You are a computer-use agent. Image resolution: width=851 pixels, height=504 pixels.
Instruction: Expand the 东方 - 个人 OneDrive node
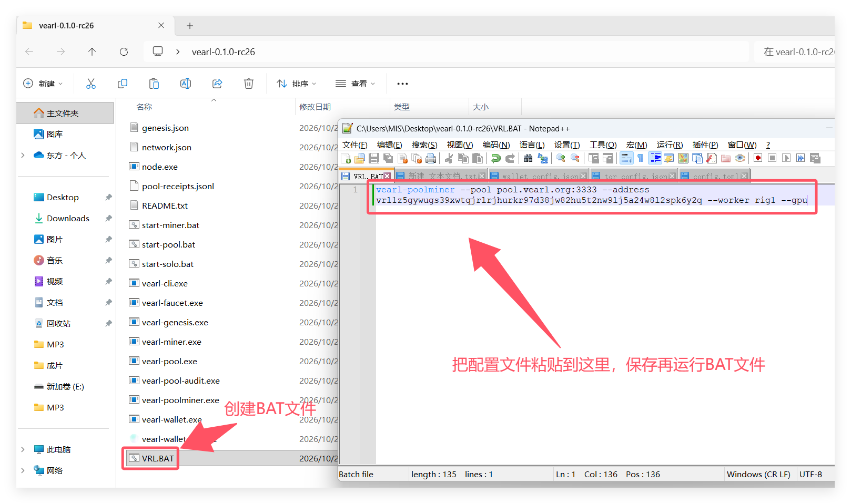click(23, 155)
